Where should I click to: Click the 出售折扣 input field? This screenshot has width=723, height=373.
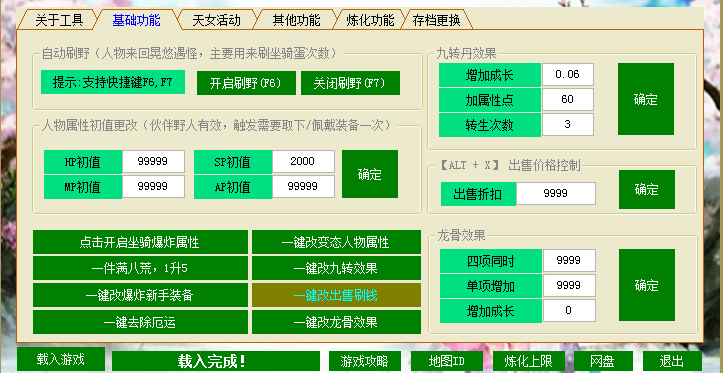(556, 194)
